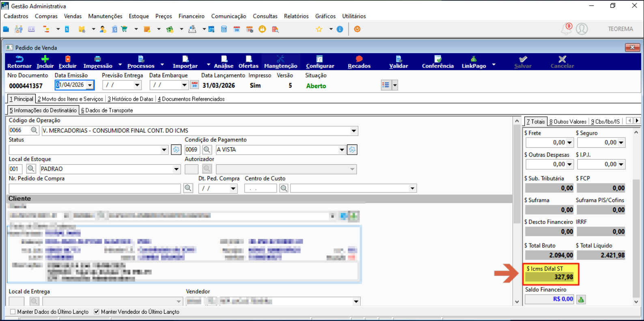
Task: Uncheck Manter Vendedor do Último Lanço
Action: pos(97,312)
